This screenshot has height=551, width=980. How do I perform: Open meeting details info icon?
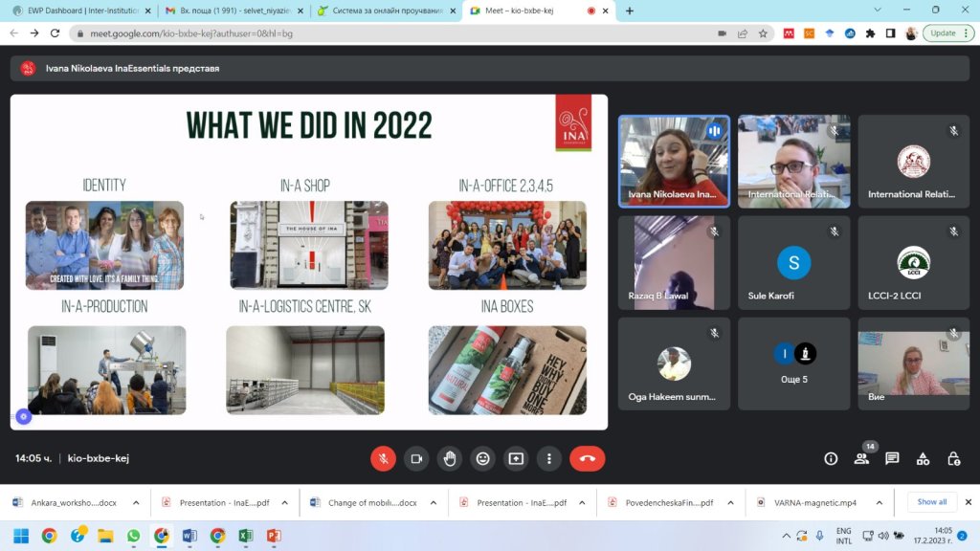[831, 458]
